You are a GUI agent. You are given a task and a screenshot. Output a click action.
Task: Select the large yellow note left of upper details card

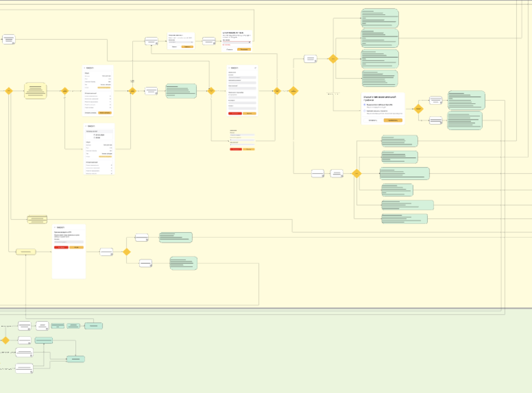click(35, 91)
